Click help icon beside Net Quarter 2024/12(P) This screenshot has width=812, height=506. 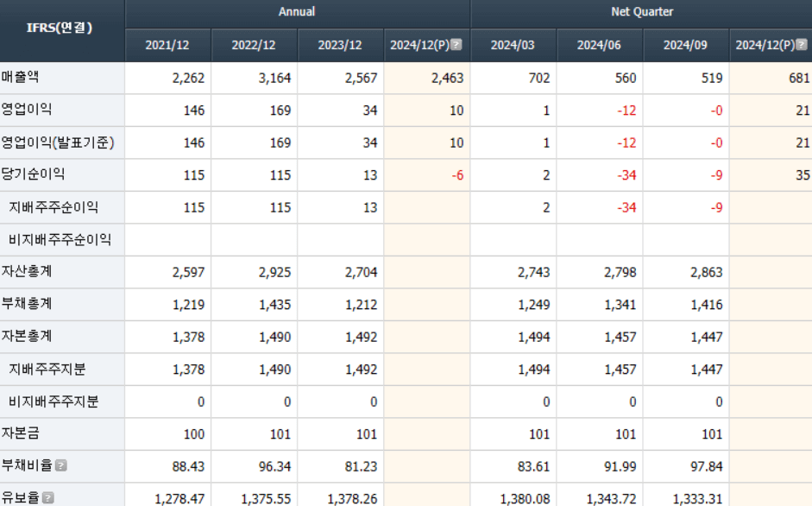point(801,45)
